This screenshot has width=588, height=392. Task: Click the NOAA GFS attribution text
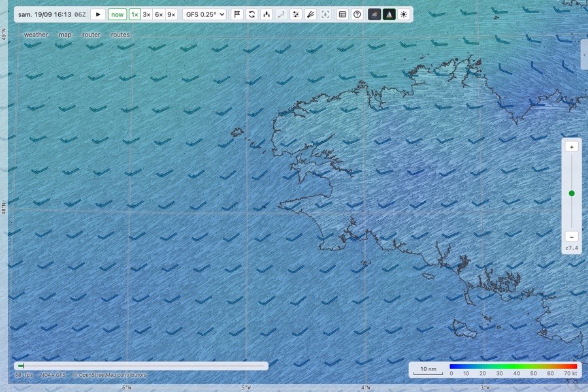[x=53, y=375]
